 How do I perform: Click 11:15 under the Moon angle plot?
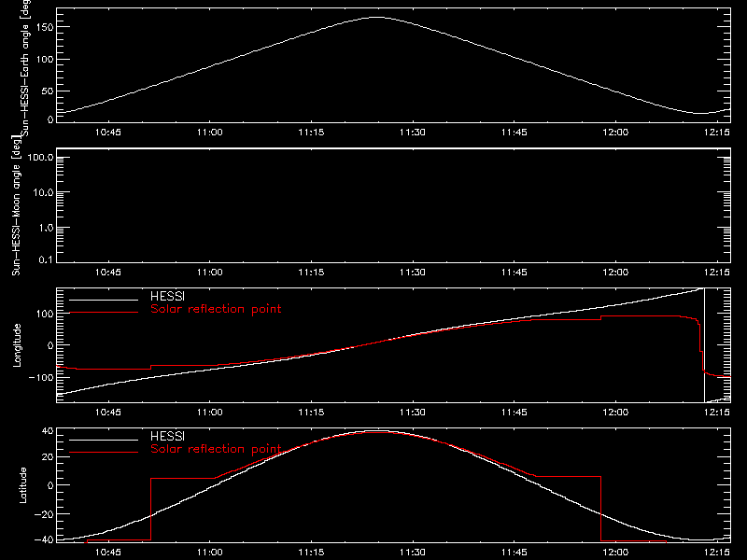click(311, 273)
